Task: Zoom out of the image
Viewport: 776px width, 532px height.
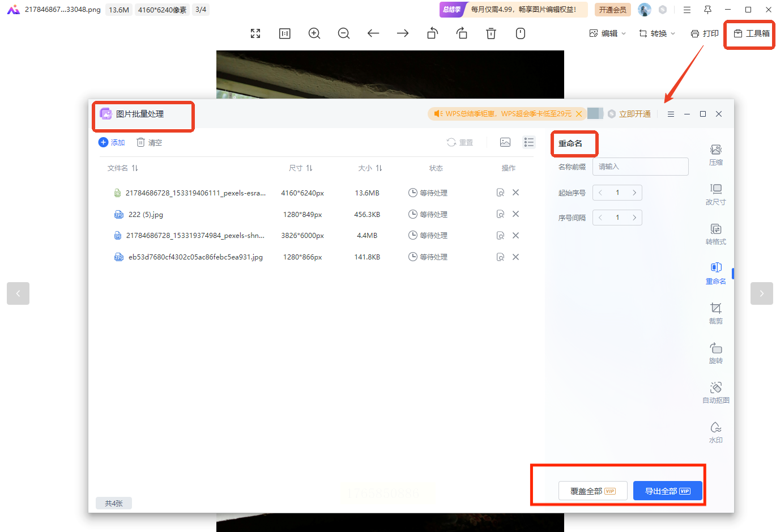Action: [x=344, y=33]
